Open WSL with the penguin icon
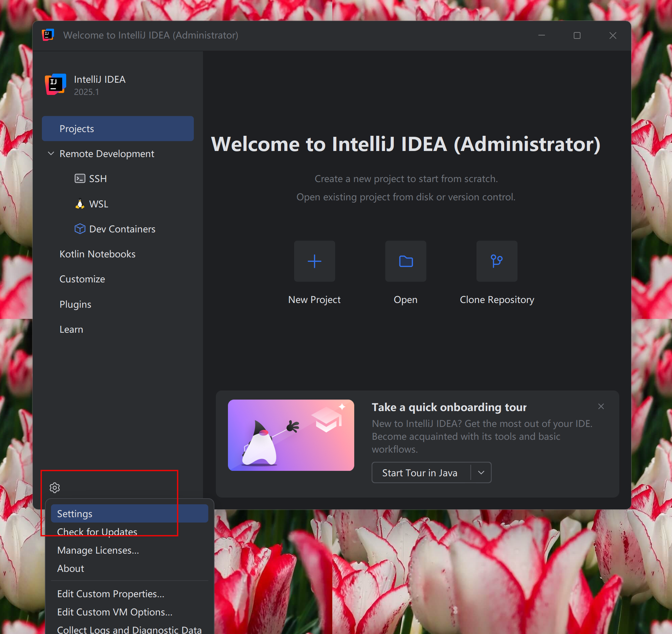 [x=98, y=204]
